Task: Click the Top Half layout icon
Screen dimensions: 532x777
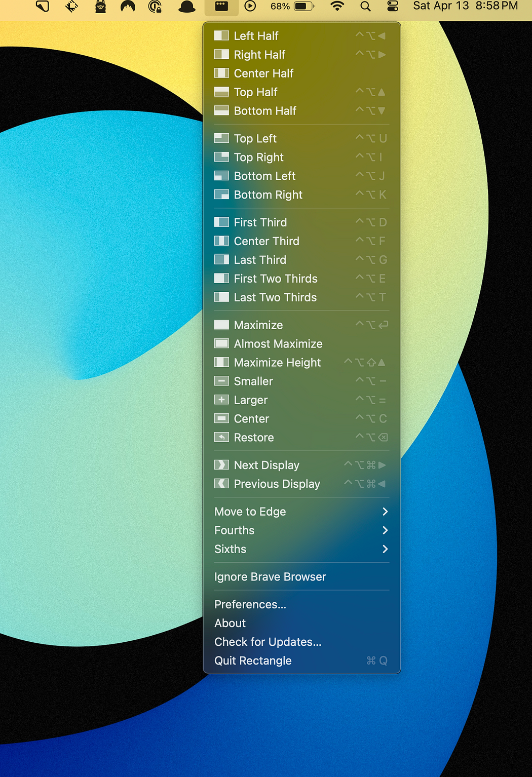Action: [221, 92]
